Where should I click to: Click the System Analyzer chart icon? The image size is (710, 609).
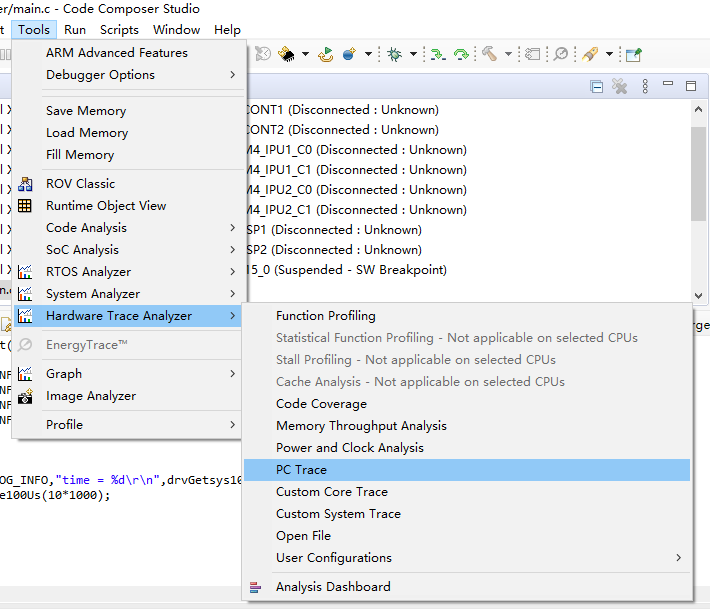coord(25,294)
